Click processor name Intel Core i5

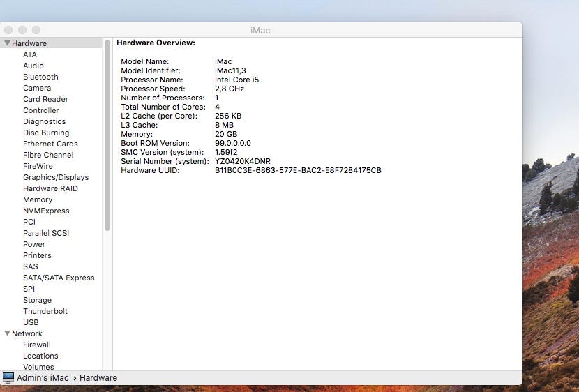pos(236,80)
